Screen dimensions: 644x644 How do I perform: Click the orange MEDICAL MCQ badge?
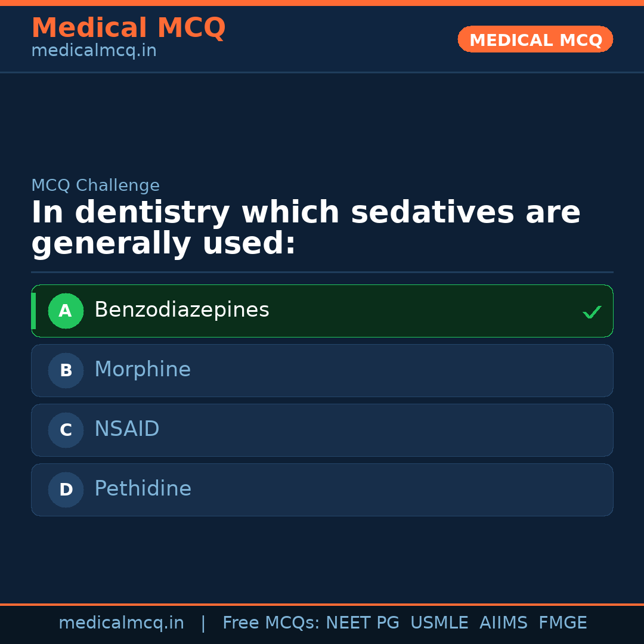[x=535, y=39]
